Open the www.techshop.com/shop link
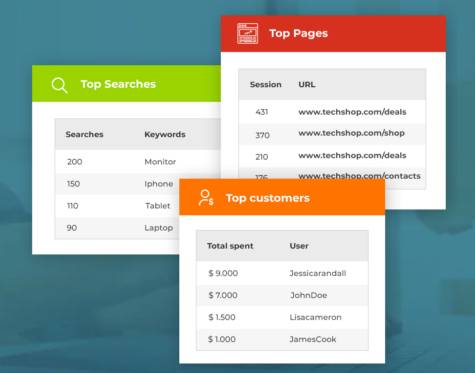 pyautogui.click(x=352, y=133)
